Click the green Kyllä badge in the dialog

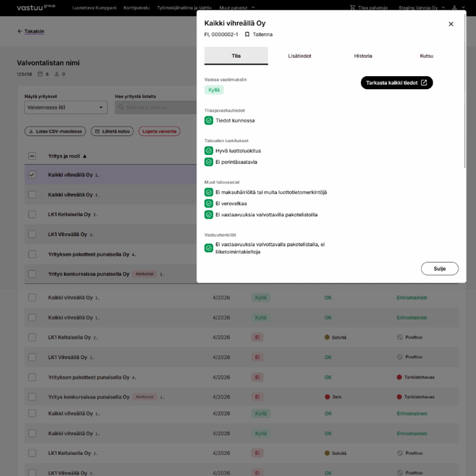[x=214, y=90]
